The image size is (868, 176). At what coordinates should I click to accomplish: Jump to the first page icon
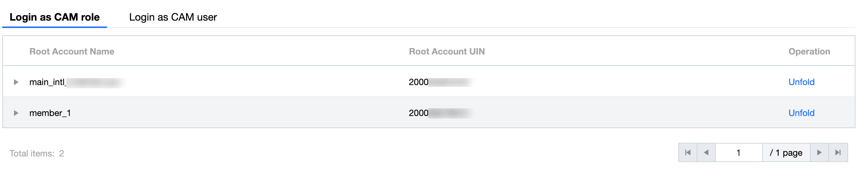point(688,152)
